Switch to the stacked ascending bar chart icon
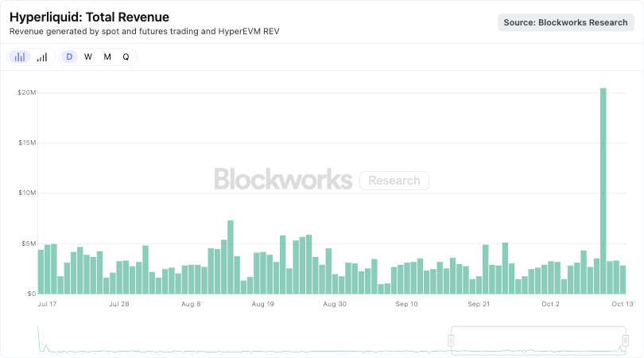The height and width of the screenshot is (358, 644). point(42,56)
